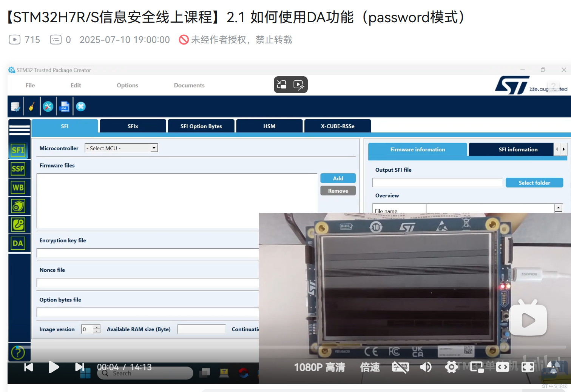Screen dimensions: 571x392
Task: Click the Search box in the video taskbar
Action: pos(145,373)
